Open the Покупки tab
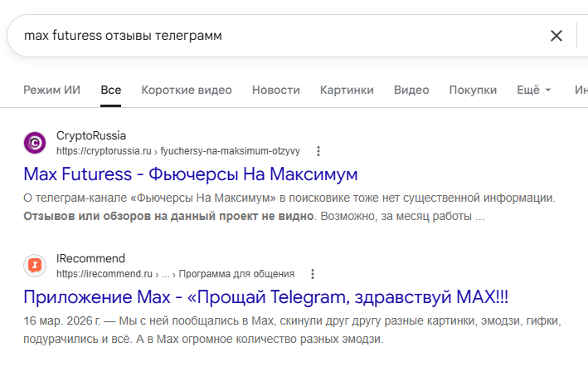This screenshot has height=367, width=588. point(473,90)
